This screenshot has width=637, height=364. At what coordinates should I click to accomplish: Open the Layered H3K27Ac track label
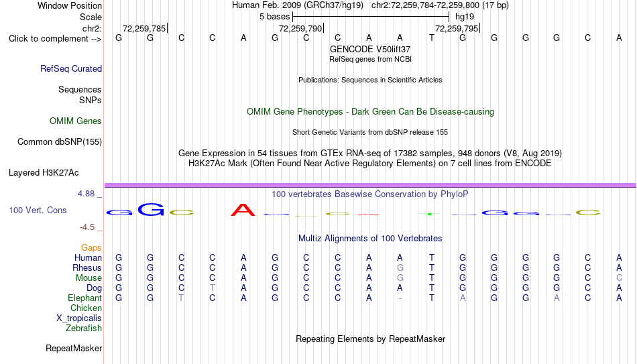[44, 173]
